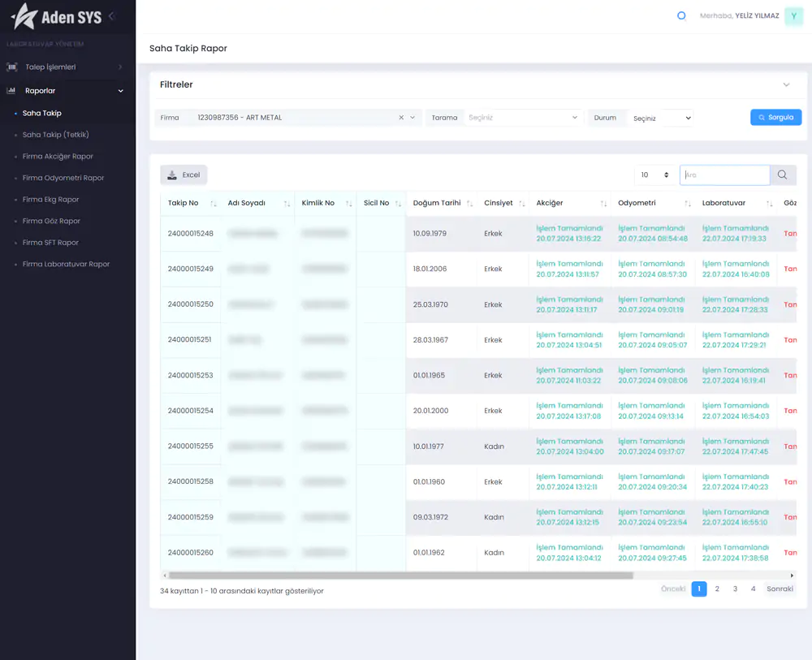The width and height of the screenshot is (812, 660).
Task: Open the Tarama dropdown
Action: 522,118
